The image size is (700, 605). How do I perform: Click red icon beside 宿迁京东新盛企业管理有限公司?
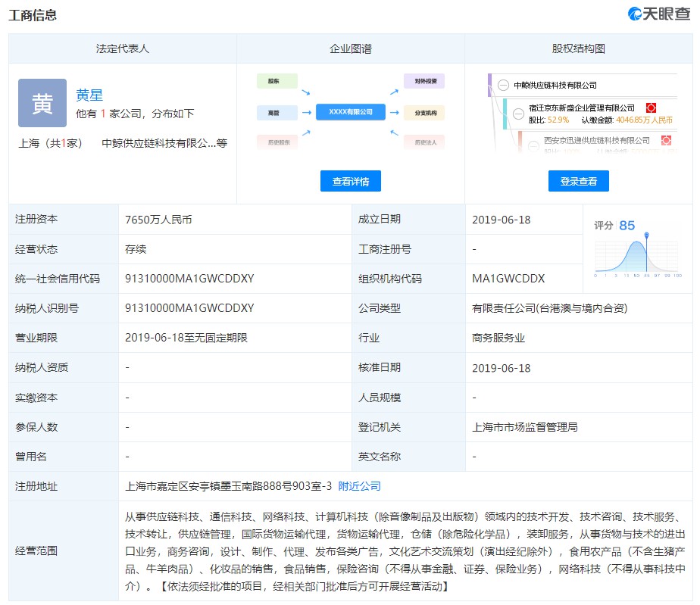coord(651,108)
